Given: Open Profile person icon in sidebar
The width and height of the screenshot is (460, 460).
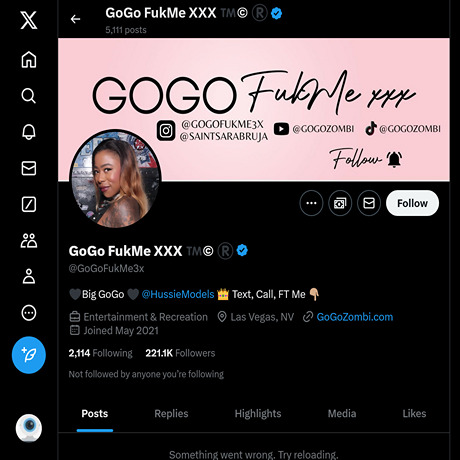Looking at the screenshot, I should [x=29, y=276].
